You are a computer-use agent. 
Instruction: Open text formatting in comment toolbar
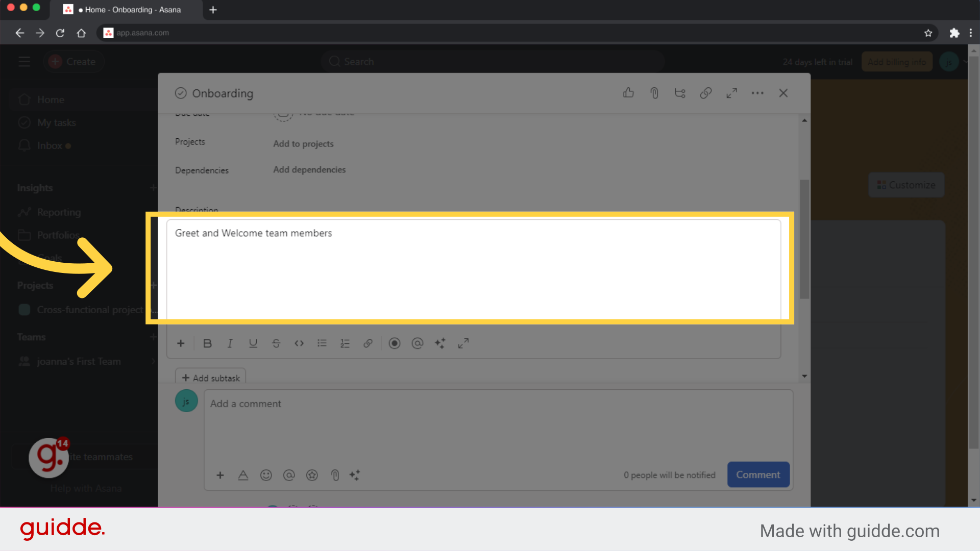(243, 475)
